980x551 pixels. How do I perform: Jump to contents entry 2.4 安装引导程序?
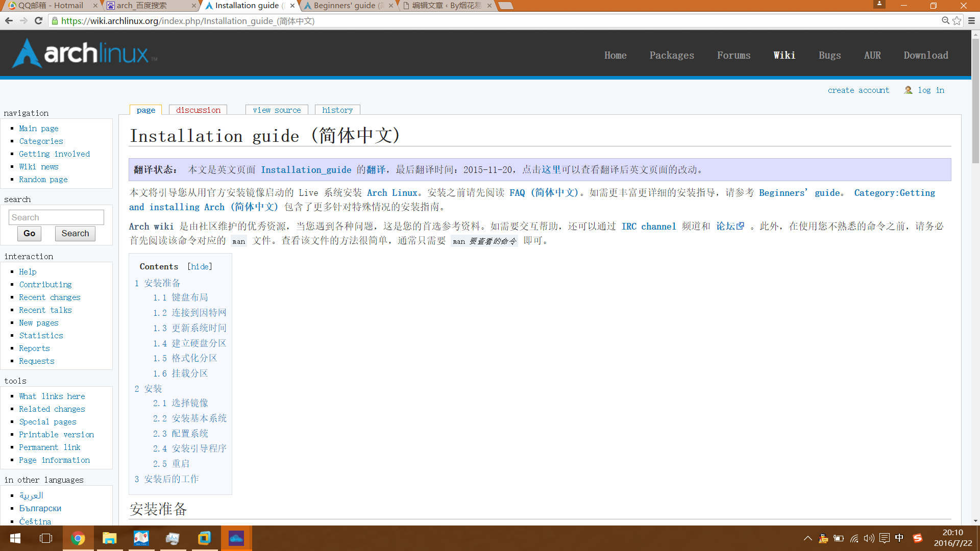189,448
